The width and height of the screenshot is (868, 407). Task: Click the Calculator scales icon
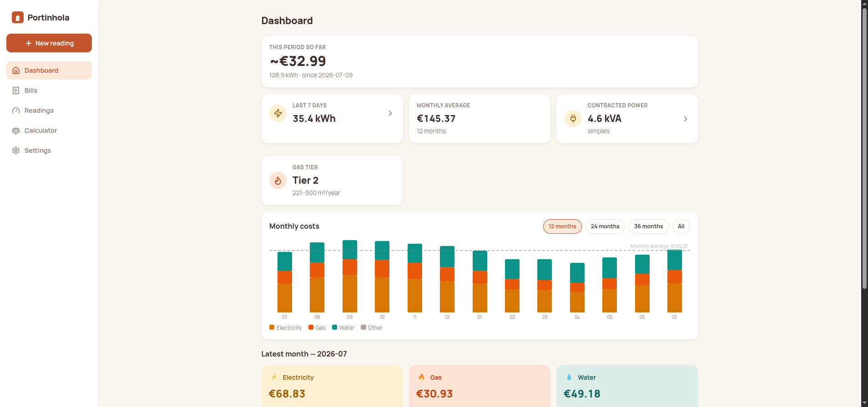pos(16,131)
